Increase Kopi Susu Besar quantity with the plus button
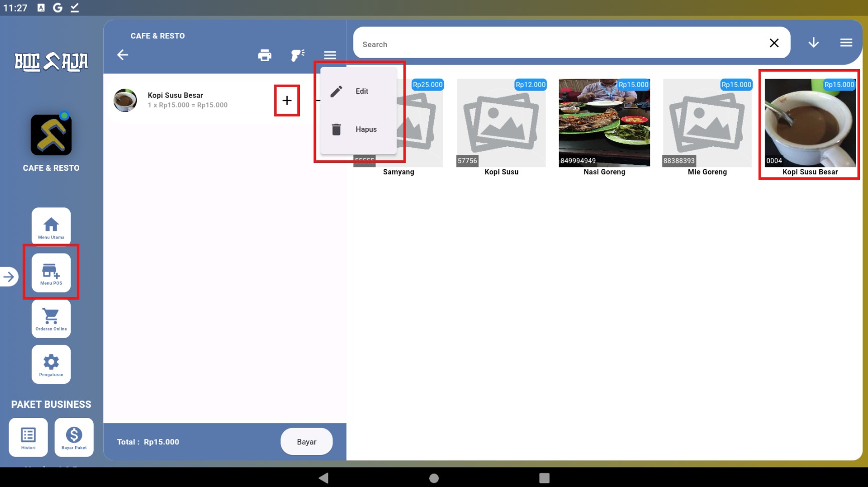 (287, 101)
